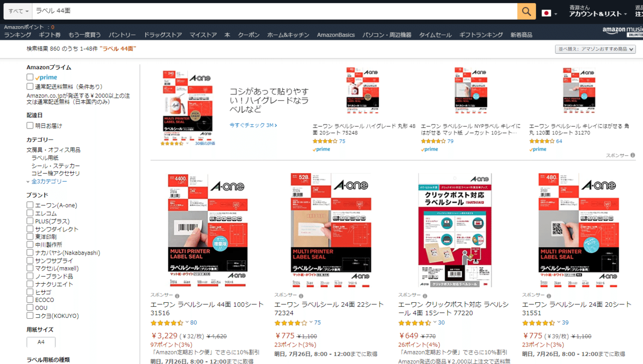This screenshot has height=364, width=643.
Task: Check エーワン(A-one) brand checkbox
Action: pyautogui.click(x=30, y=205)
